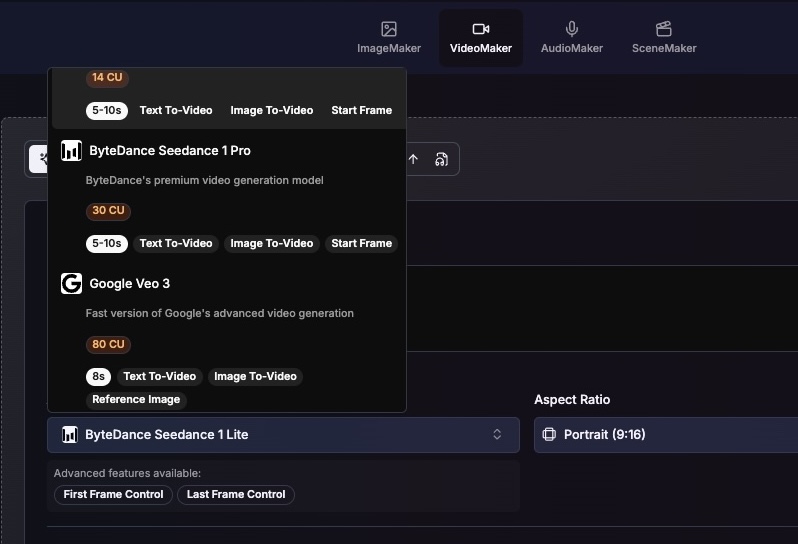This screenshot has width=798, height=544.
Task: Switch to the VideoMaker tab
Action: pos(481,38)
